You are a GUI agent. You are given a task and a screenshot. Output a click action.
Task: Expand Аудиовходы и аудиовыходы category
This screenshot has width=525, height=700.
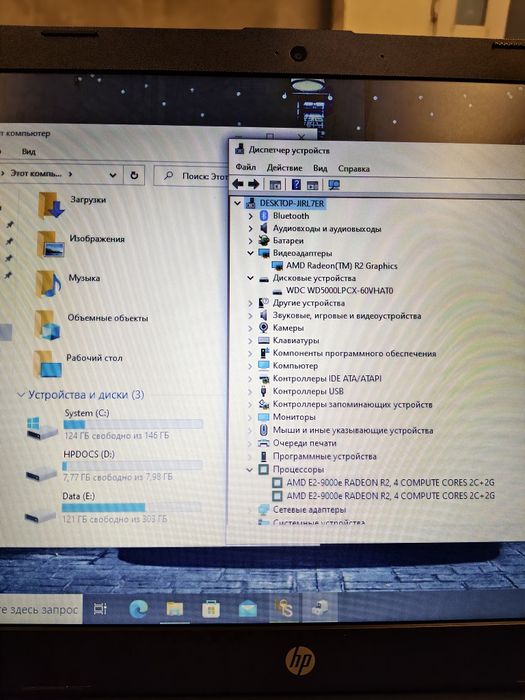[250, 229]
